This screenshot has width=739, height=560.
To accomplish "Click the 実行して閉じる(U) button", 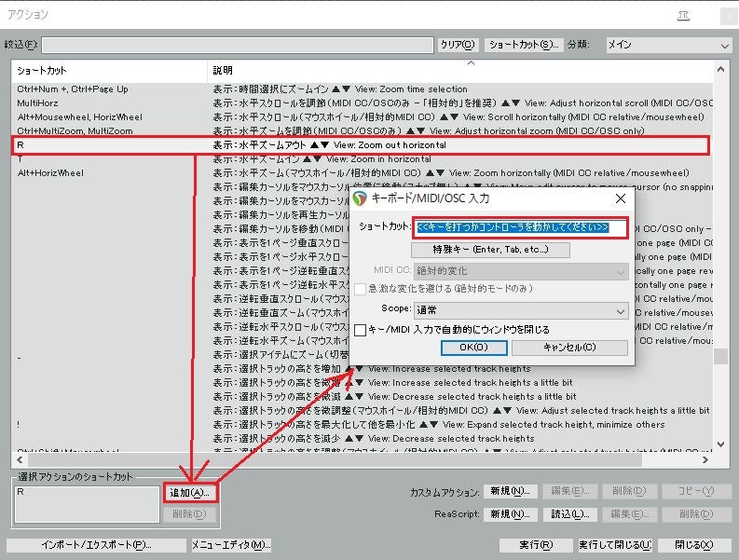I will 615,545.
